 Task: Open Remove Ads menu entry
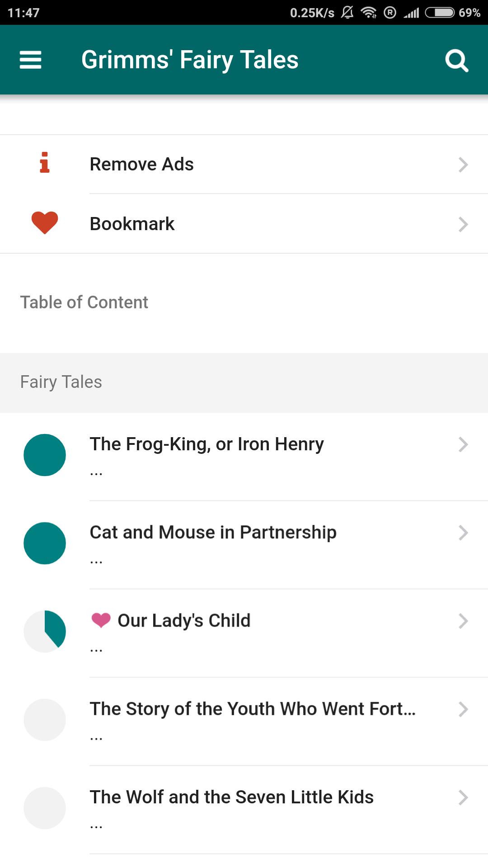tap(142, 165)
